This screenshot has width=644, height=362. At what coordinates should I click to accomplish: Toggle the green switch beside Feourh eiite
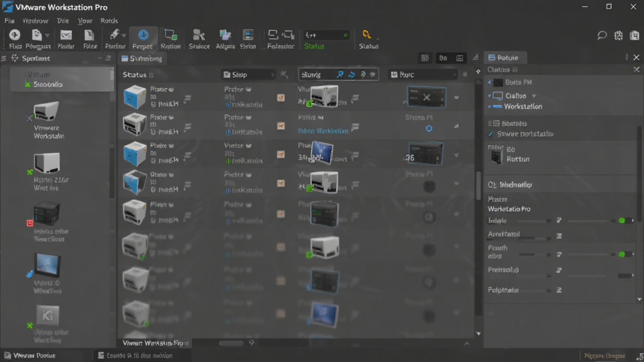(x=625, y=255)
